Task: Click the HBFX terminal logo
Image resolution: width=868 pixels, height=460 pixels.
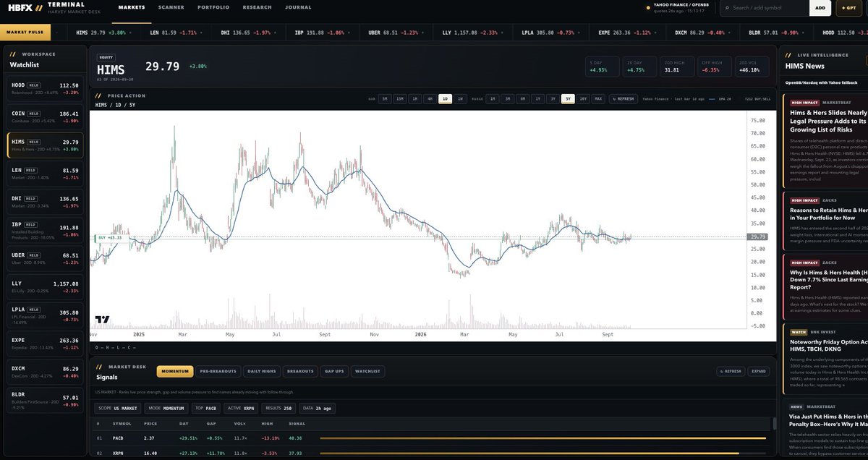Action: coord(25,7)
